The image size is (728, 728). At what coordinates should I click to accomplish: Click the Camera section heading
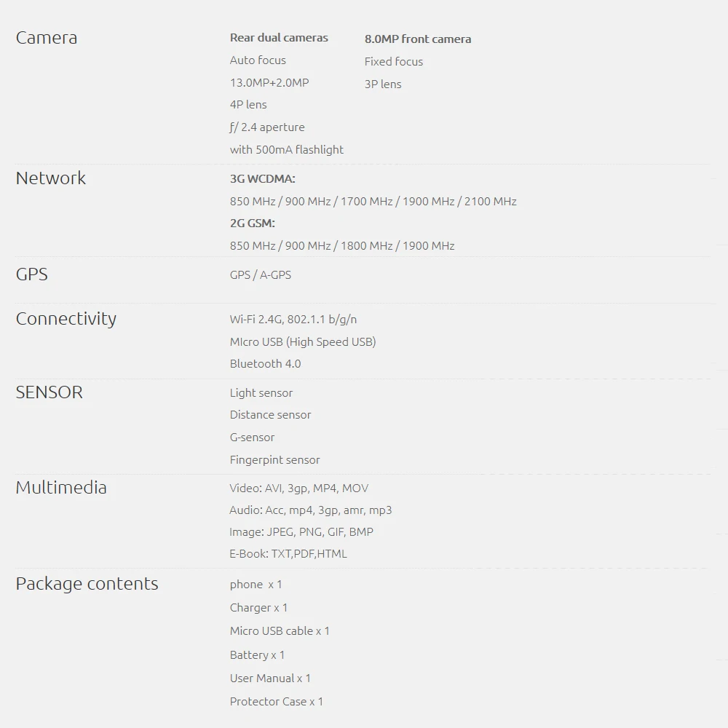point(47,38)
